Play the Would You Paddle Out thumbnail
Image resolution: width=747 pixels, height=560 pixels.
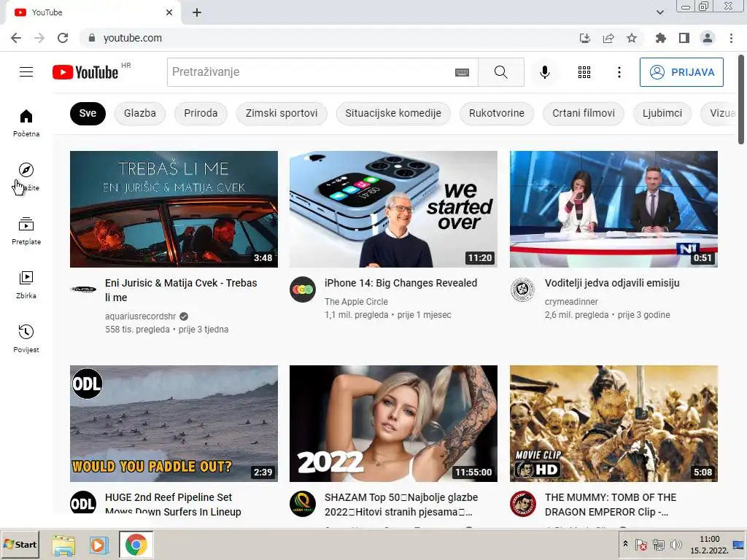click(x=174, y=424)
